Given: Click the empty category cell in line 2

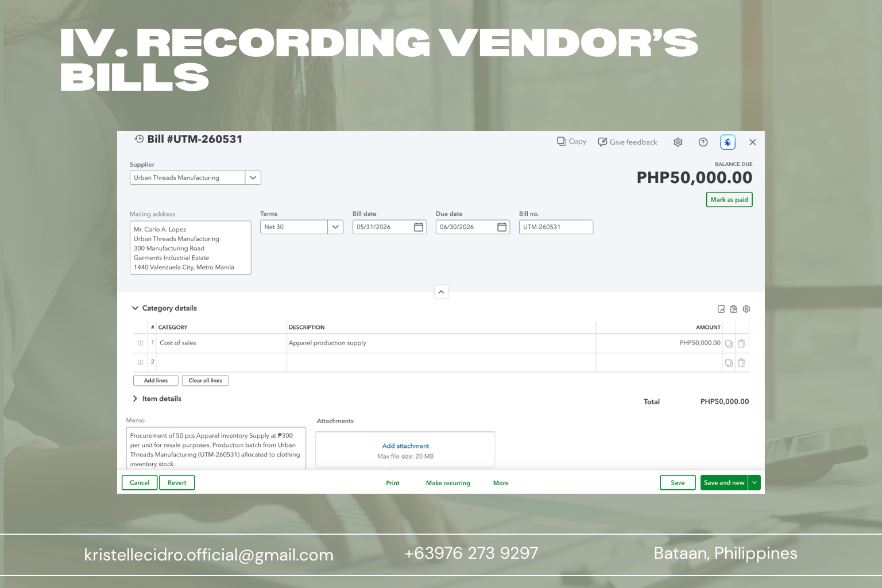Looking at the screenshot, I should (221, 362).
